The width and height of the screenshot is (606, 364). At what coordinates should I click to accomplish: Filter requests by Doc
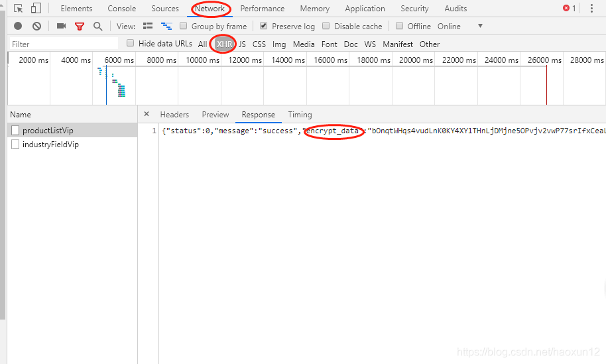point(351,44)
